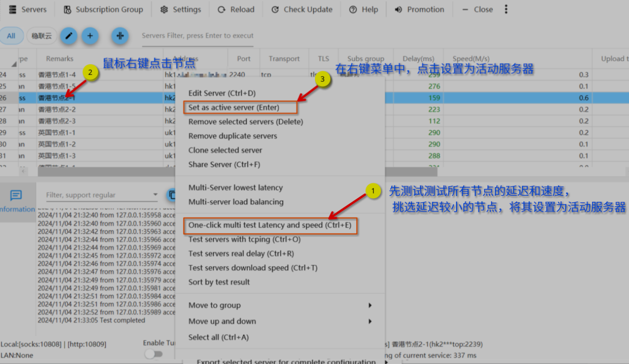Click the All group filter chip

point(11,36)
